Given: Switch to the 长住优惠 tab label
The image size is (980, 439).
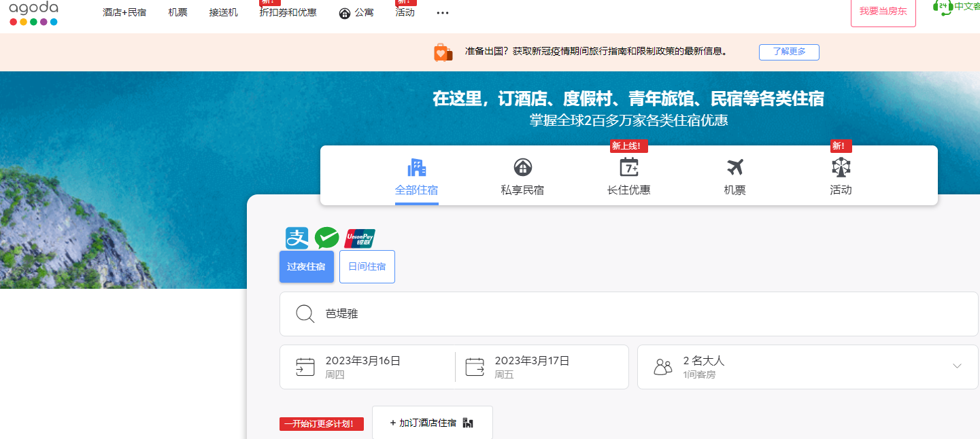Looking at the screenshot, I should click(629, 190).
